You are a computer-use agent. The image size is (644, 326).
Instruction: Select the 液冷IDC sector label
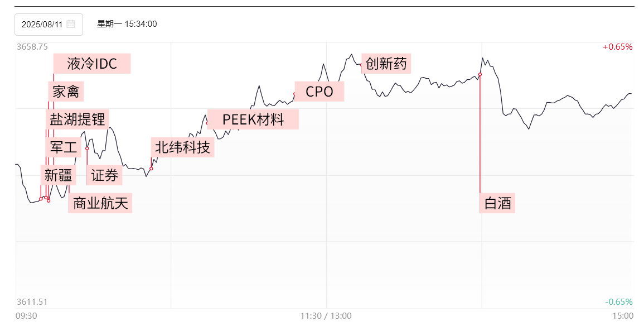[x=92, y=64]
